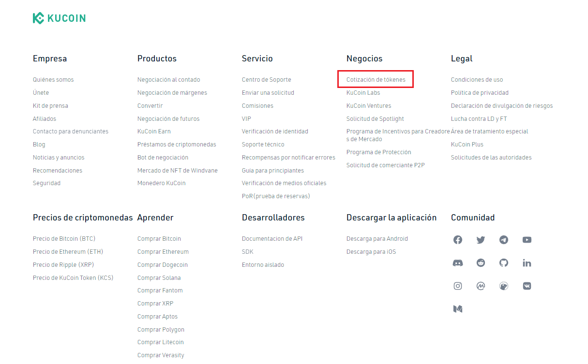The width and height of the screenshot is (588, 364).
Task: Open the Instagram community icon
Action: pos(458,286)
